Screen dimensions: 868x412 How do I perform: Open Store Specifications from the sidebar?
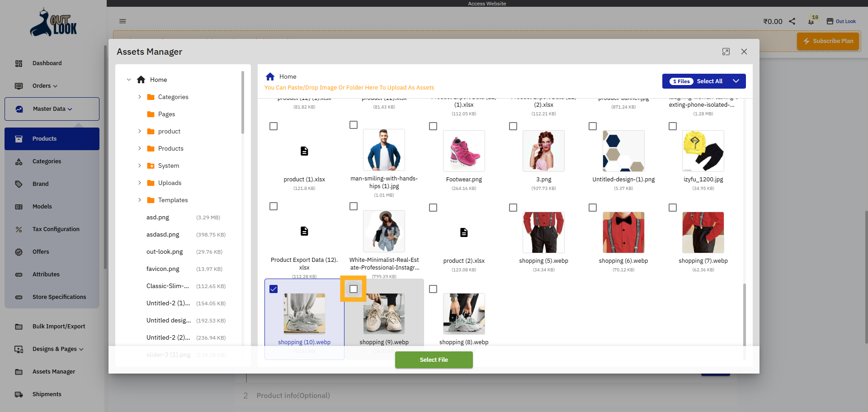(x=59, y=297)
